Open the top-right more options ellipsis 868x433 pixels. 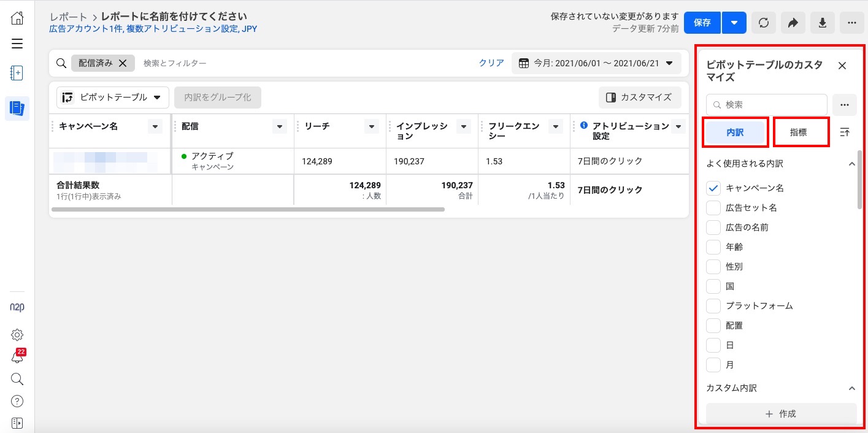tap(852, 23)
